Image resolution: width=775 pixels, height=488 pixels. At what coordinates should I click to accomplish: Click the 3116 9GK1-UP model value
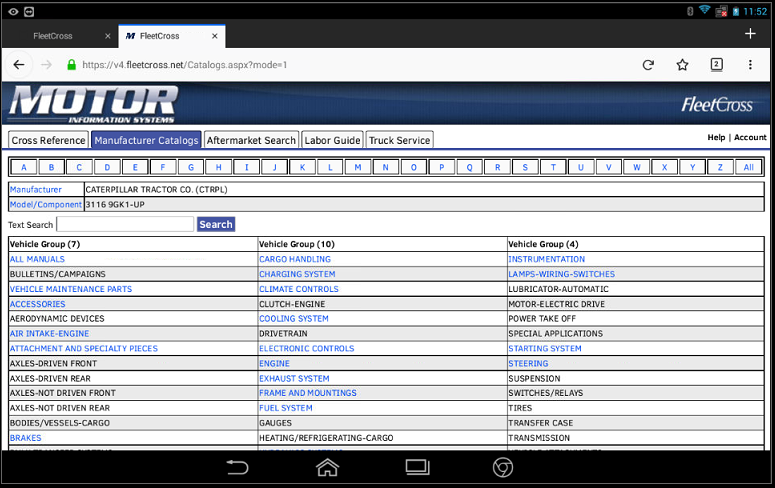(x=115, y=205)
